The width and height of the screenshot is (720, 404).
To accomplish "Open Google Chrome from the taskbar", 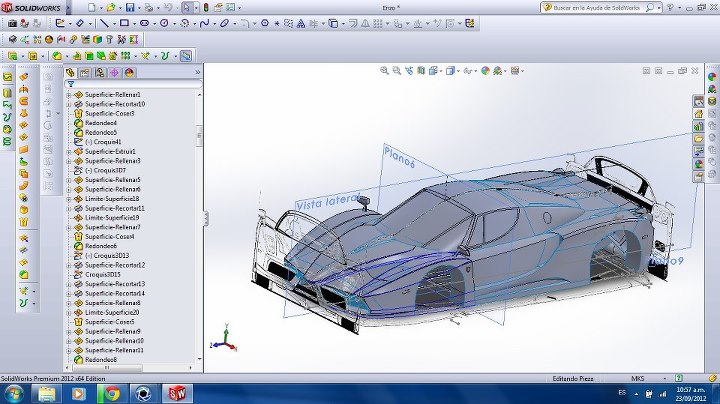I will 112,394.
